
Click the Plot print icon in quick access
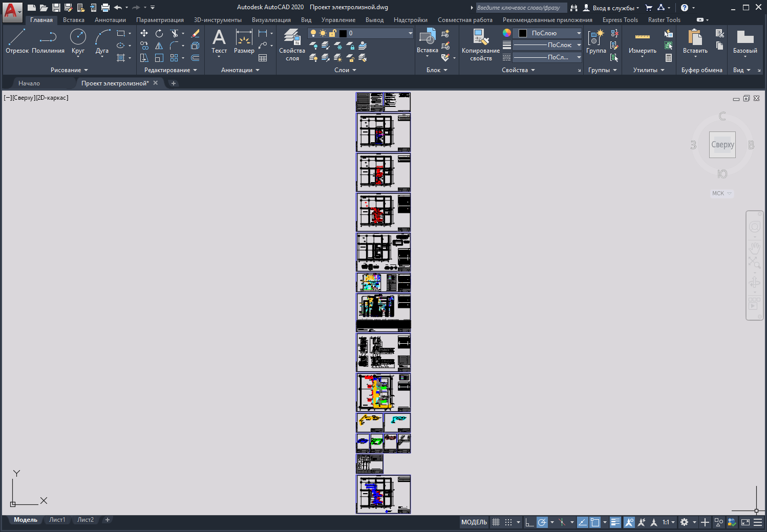pos(105,8)
